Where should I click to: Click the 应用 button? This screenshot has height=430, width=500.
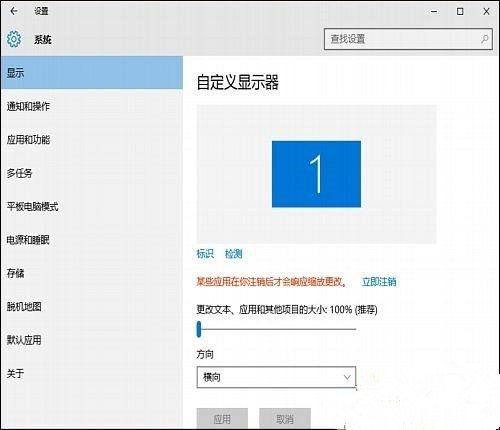[222, 419]
